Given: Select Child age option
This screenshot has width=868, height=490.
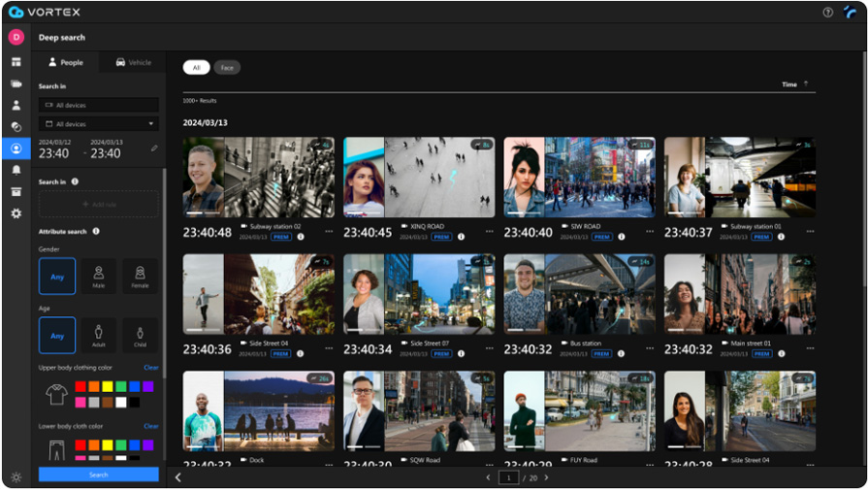Looking at the screenshot, I should [x=140, y=336].
